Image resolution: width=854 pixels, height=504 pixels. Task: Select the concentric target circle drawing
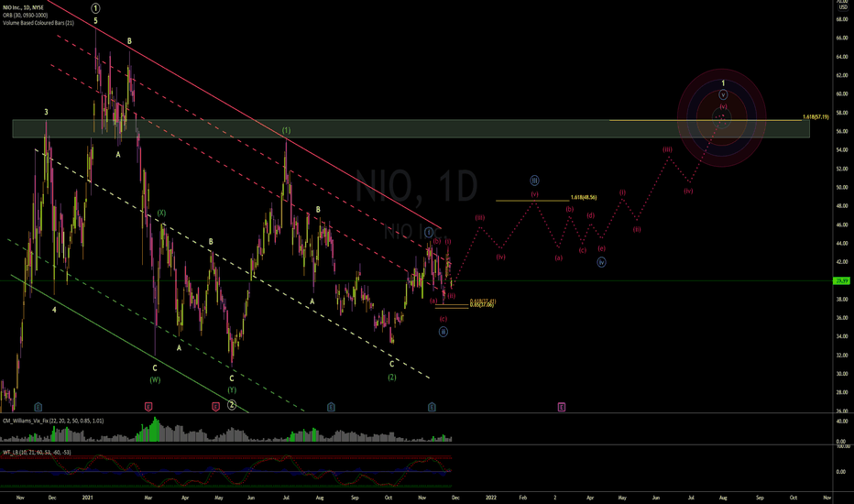pos(722,117)
